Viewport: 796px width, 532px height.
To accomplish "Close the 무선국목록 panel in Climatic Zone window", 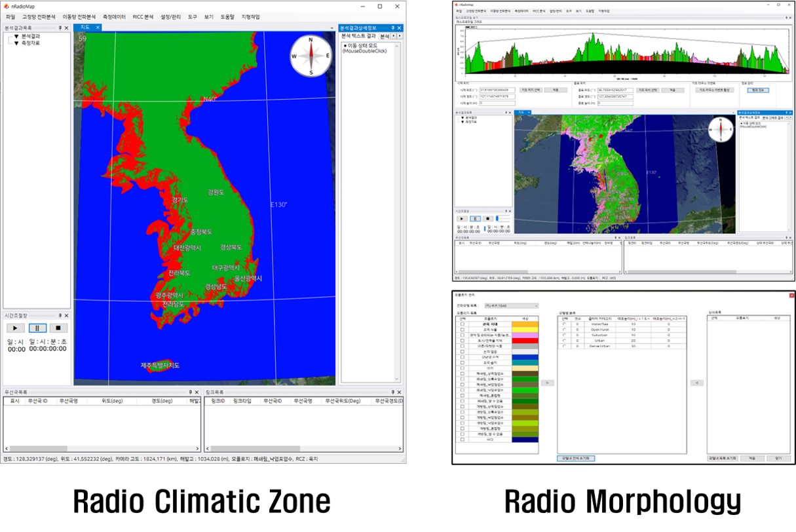I will tap(197, 392).
